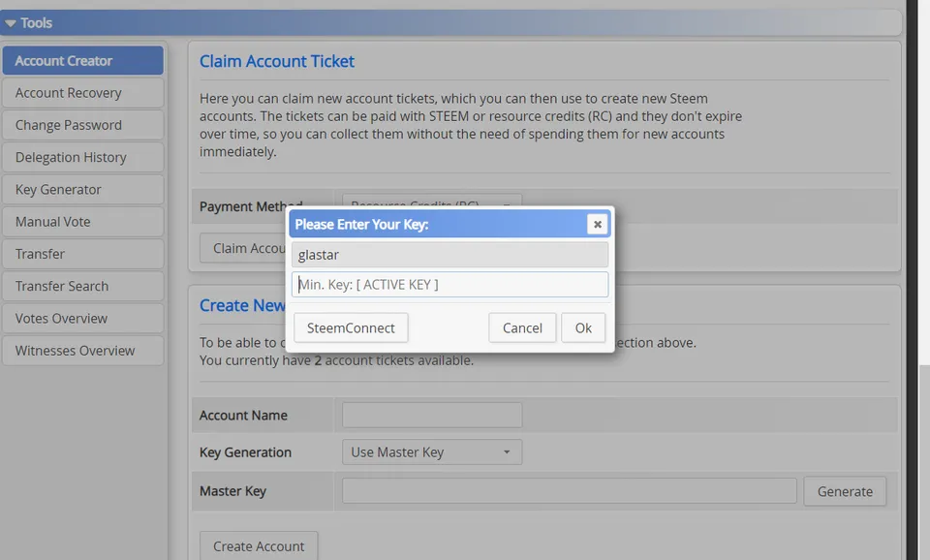Click the Master Key input field
The width and height of the screenshot is (930, 560).
click(569, 491)
